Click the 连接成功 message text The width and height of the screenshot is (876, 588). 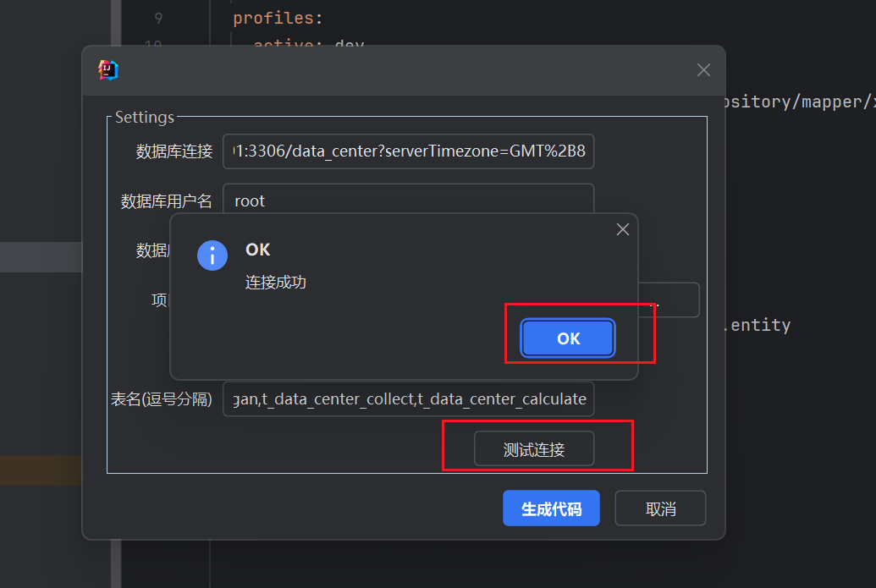click(275, 283)
